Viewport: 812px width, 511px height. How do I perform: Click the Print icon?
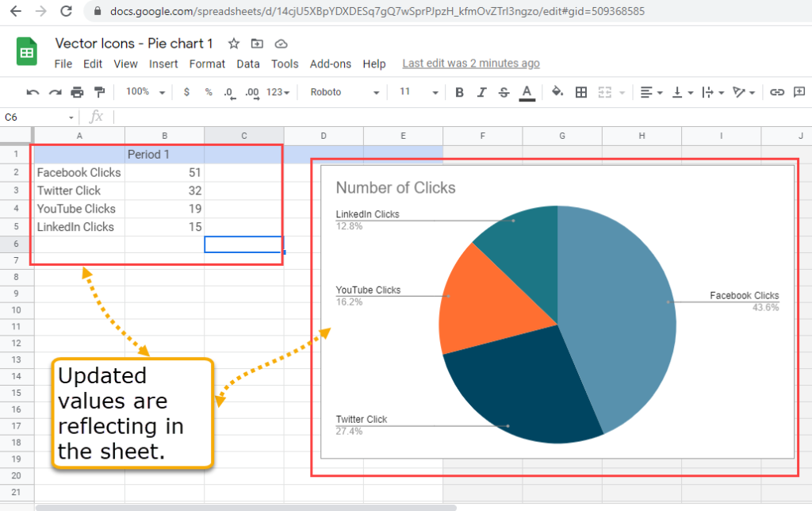(77, 92)
